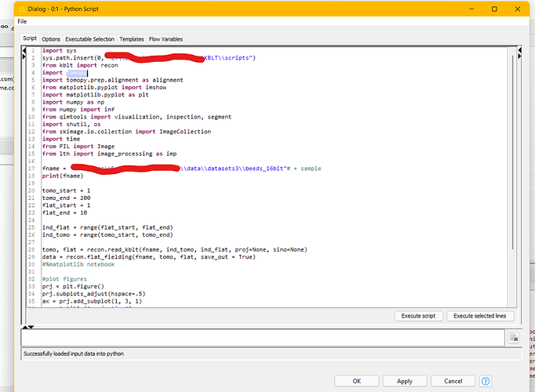535x392 pixels.
Task: Switch to the Options tab
Action: 51,39
